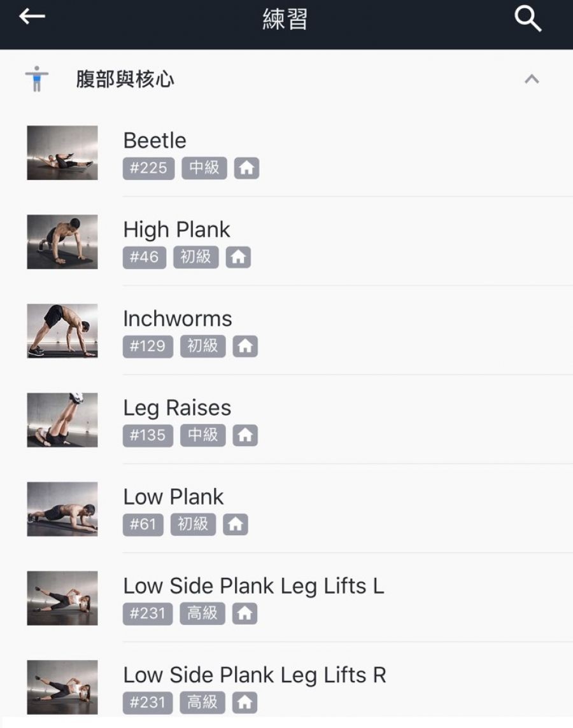Tap the home icon under Beetle
The image size is (573, 728).
point(246,168)
